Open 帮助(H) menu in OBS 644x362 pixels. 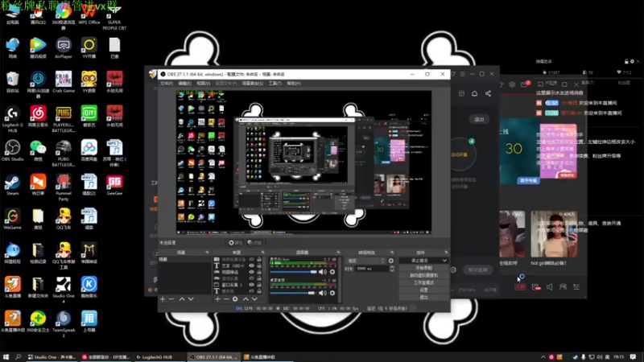[294, 84]
